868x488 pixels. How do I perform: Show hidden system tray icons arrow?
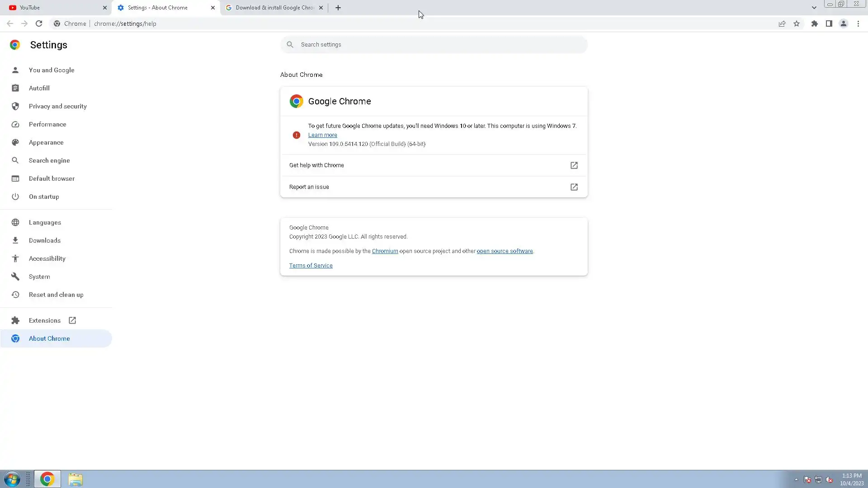coord(796,479)
